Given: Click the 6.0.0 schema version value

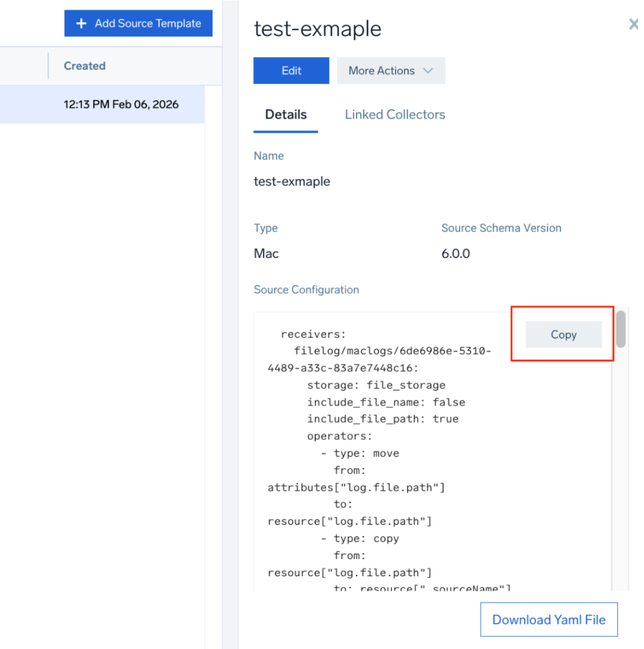Looking at the screenshot, I should [456, 254].
